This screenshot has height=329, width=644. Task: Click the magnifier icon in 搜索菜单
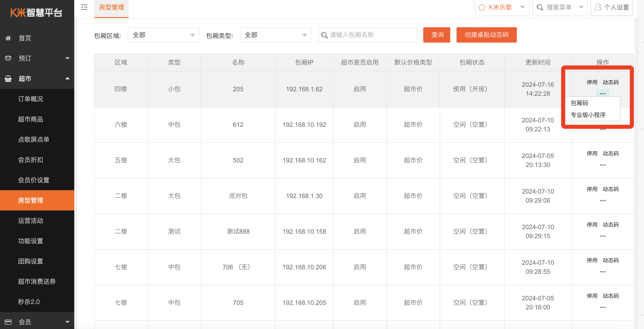coord(540,7)
